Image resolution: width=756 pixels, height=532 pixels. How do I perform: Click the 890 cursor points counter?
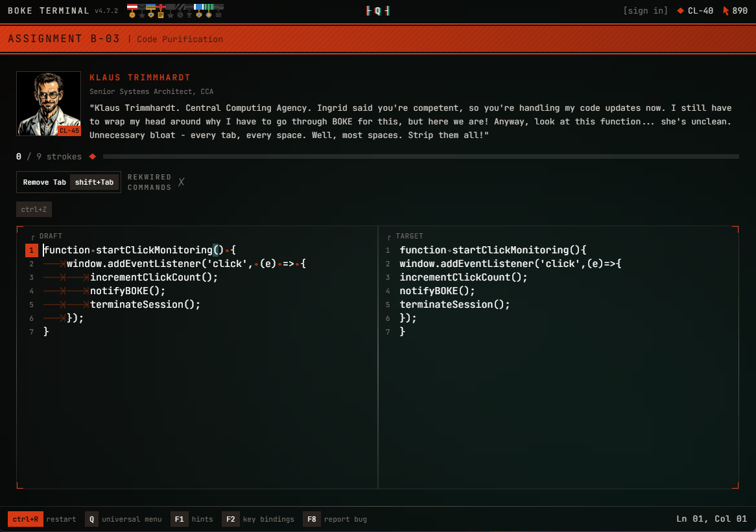click(x=735, y=10)
